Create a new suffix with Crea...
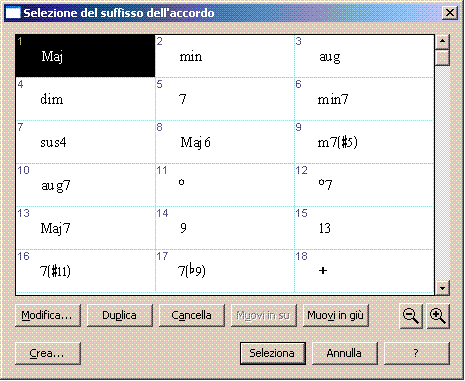 tap(48, 353)
